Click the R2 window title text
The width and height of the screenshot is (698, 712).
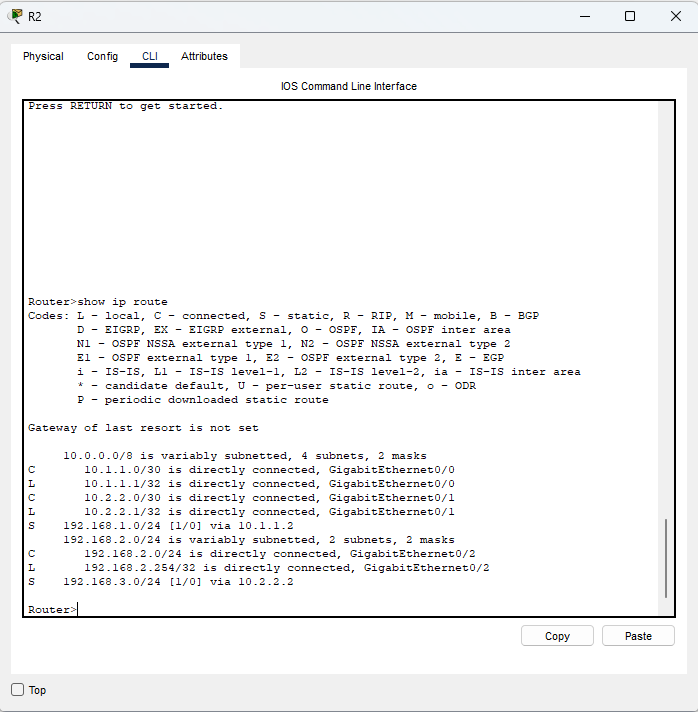click(35, 17)
